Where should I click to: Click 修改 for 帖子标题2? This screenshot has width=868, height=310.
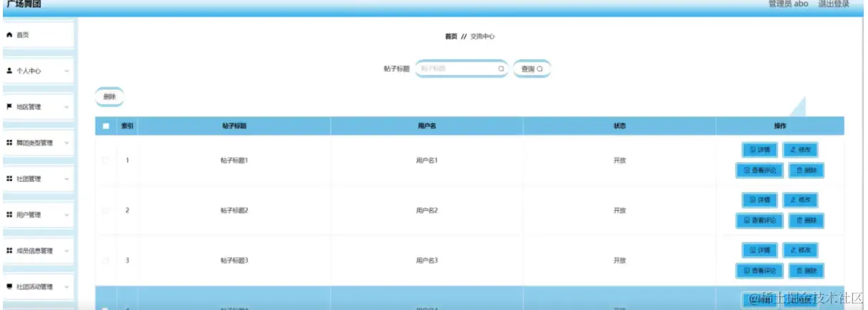[x=800, y=200]
